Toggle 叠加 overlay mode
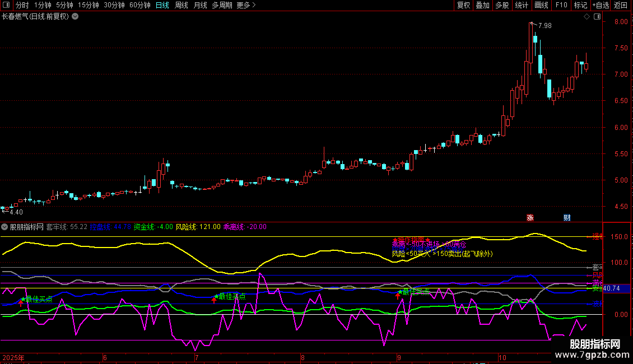 pyautogui.click(x=482, y=5)
